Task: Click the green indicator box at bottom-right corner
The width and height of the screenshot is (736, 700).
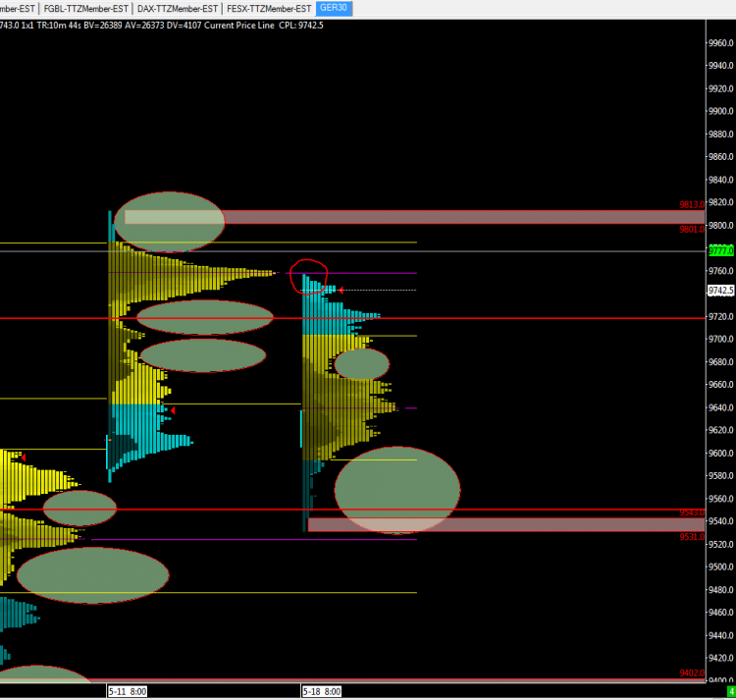Action: pyautogui.click(x=731, y=691)
